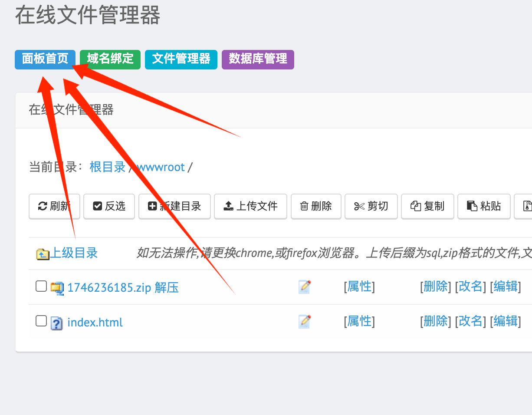
Task: Click the 根目录 breadcrumb link
Action: (x=107, y=167)
